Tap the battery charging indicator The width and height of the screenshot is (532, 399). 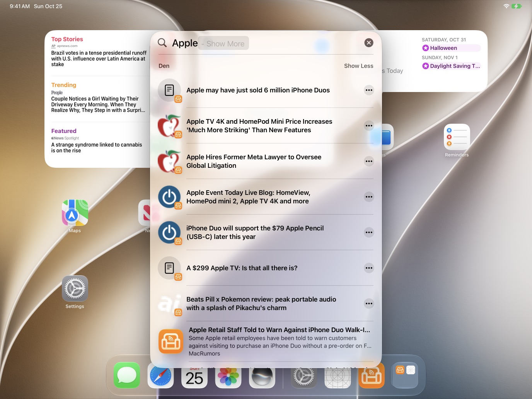tap(517, 6)
